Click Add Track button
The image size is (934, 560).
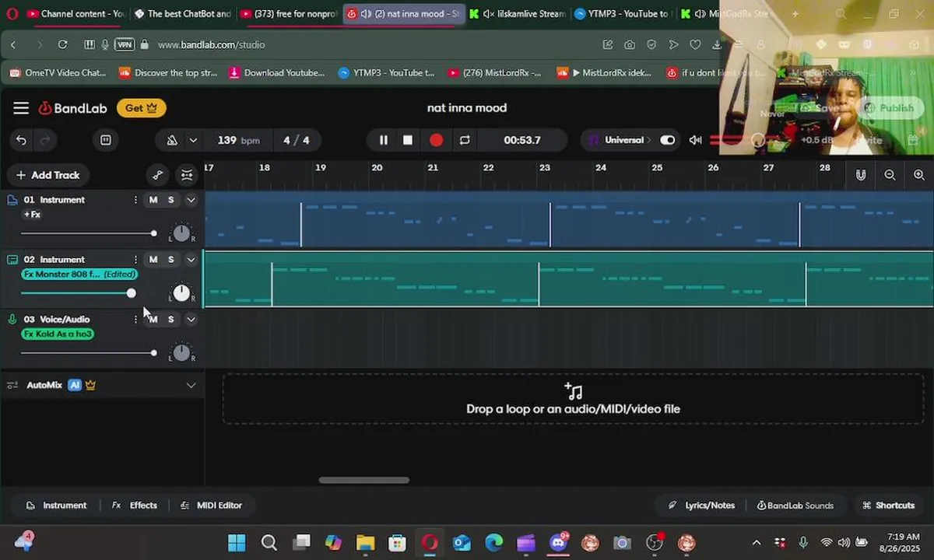click(x=47, y=175)
